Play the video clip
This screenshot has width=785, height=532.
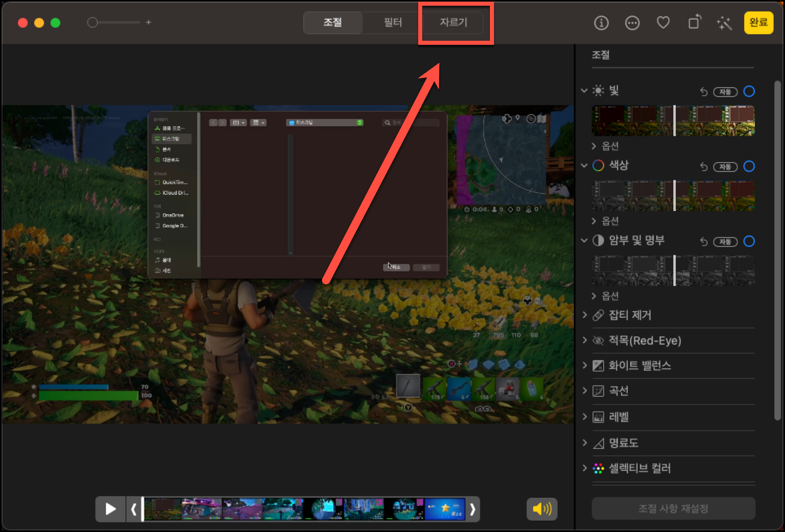(x=110, y=509)
